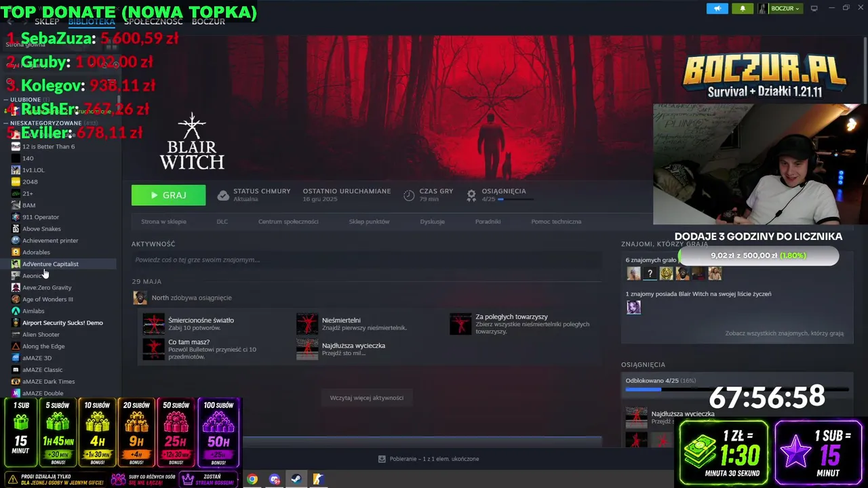Open Strona w sklepie link
Viewport: 868px width, 488px height.
pyautogui.click(x=163, y=222)
